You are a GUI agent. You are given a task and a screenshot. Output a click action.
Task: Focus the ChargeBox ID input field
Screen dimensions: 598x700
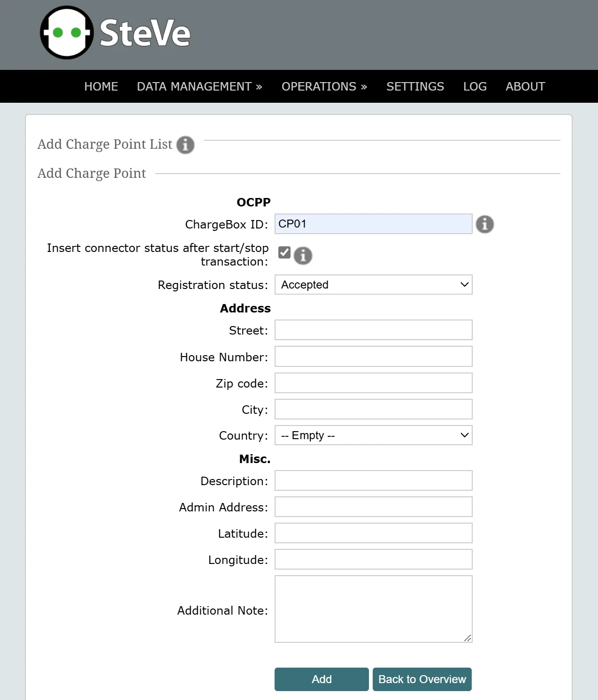tap(373, 224)
